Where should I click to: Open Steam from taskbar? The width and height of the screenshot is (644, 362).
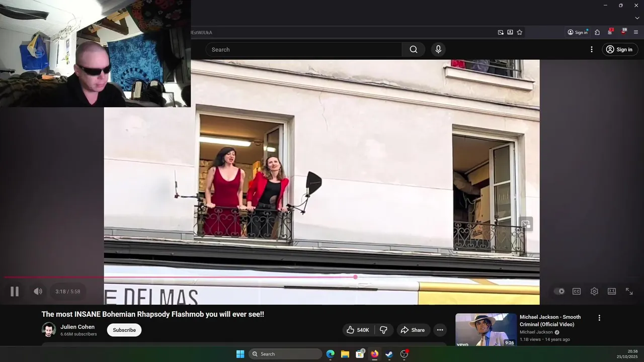tap(389, 354)
